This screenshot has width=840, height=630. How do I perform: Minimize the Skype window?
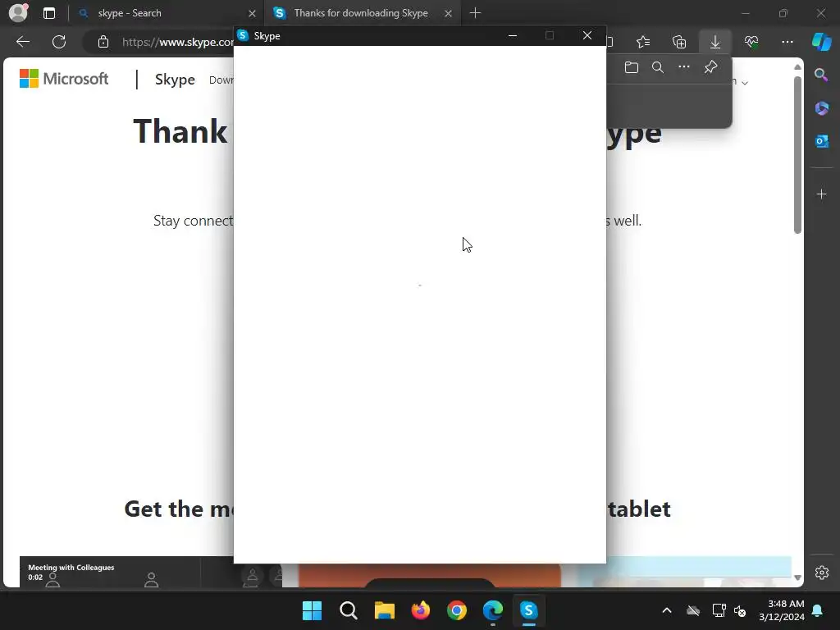pos(513,35)
